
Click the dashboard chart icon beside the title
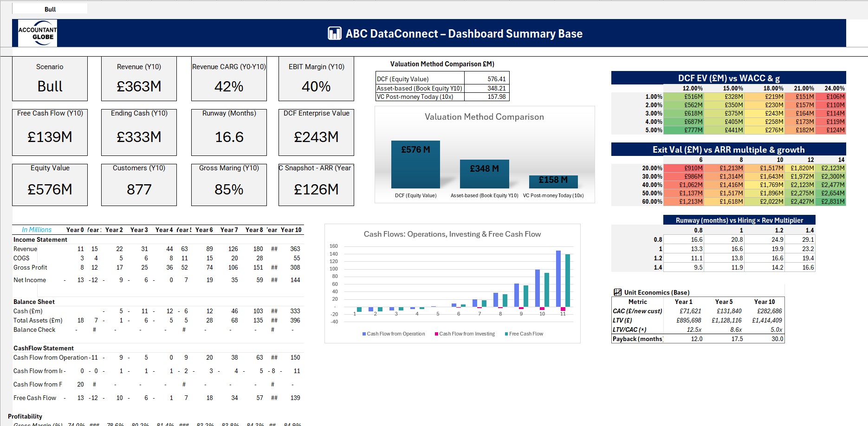334,33
